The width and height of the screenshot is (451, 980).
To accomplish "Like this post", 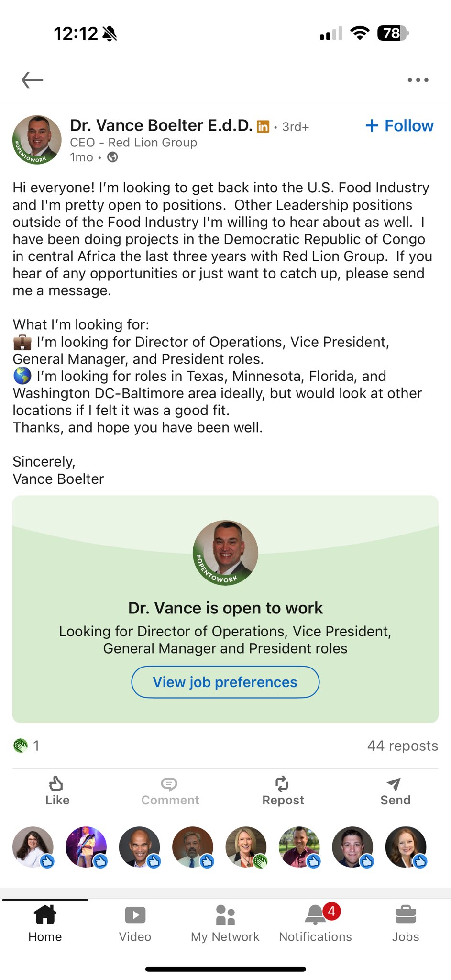I will tap(57, 791).
